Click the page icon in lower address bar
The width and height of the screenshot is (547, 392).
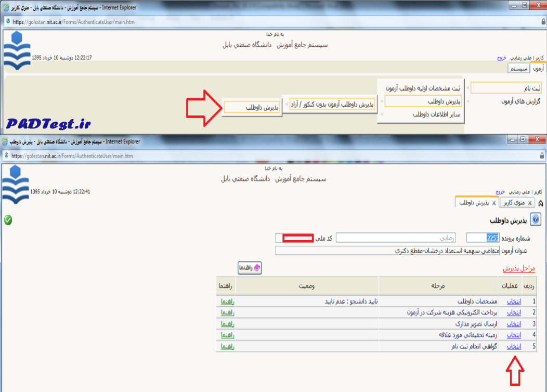(6, 155)
